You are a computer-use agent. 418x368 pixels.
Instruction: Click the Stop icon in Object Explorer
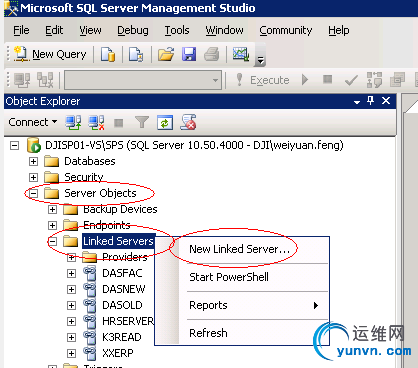pos(119,123)
